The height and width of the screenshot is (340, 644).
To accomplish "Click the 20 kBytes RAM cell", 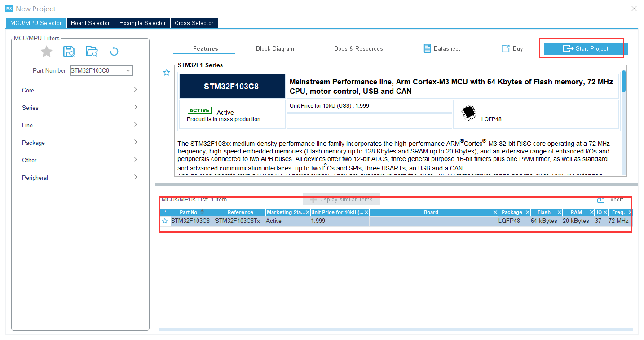I will click(x=576, y=221).
